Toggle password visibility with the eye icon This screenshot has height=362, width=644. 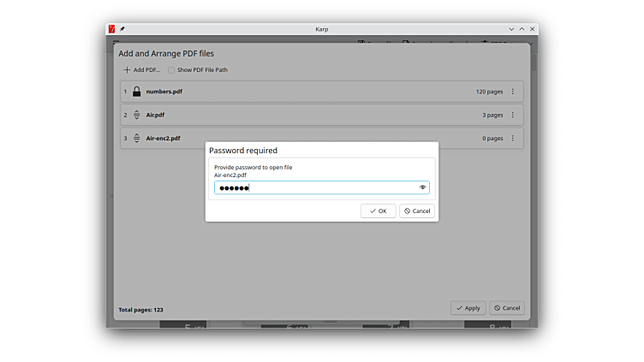pyautogui.click(x=422, y=187)
